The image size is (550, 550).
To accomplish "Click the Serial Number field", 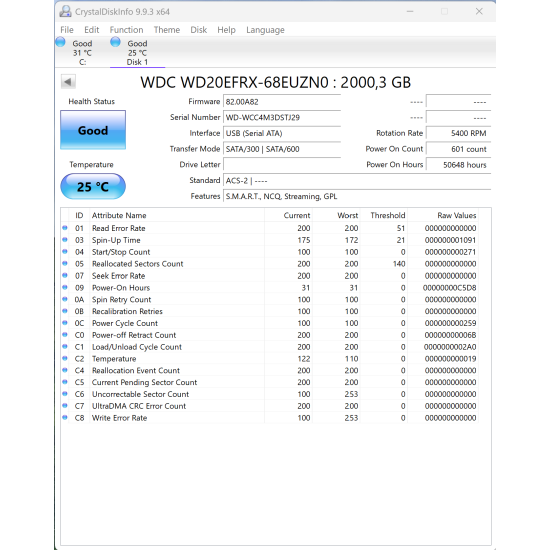I will [282, 118].
